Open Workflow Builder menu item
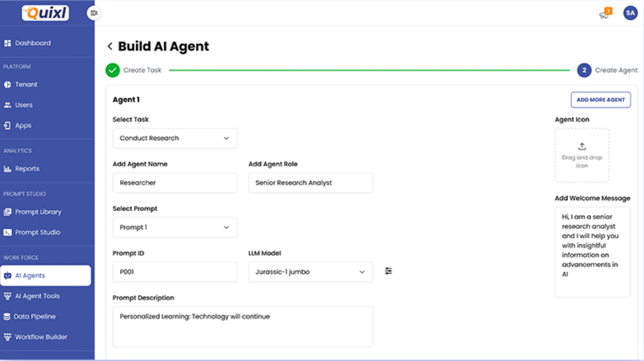Image resolution: width=644 pixels, height=361 pixels. 41,337
